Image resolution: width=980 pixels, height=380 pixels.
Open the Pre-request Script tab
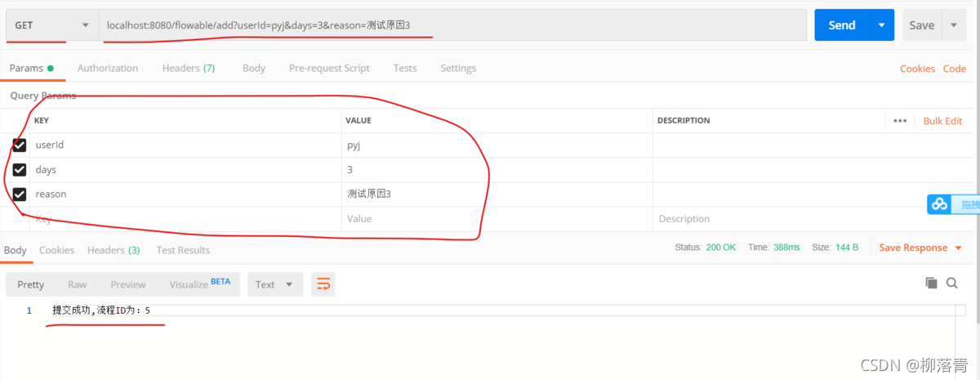coord(329,68)
